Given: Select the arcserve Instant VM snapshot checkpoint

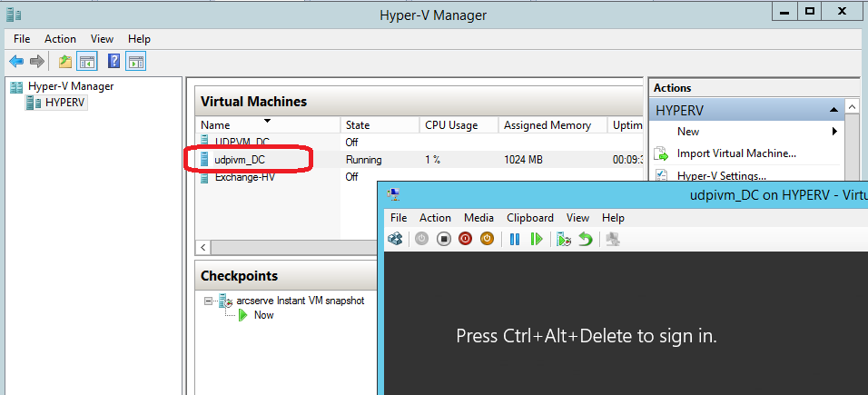Looking at the screenshot, I should [300, 301].
